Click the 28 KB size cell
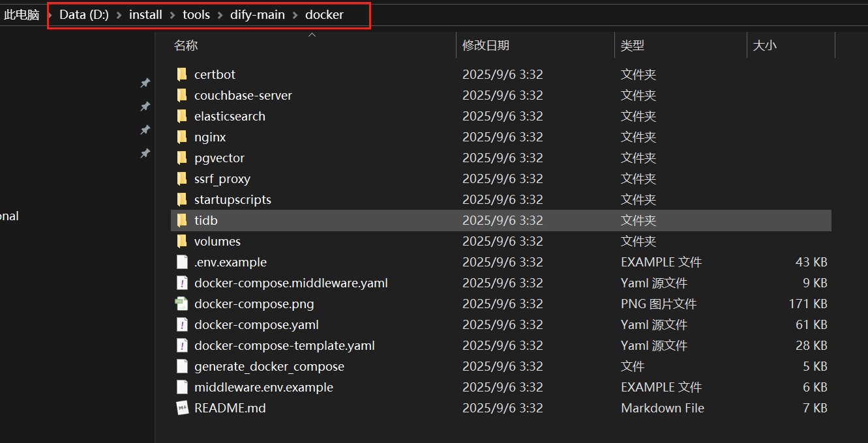This screenshot has height=443, width=868. [x=811, y=345]
